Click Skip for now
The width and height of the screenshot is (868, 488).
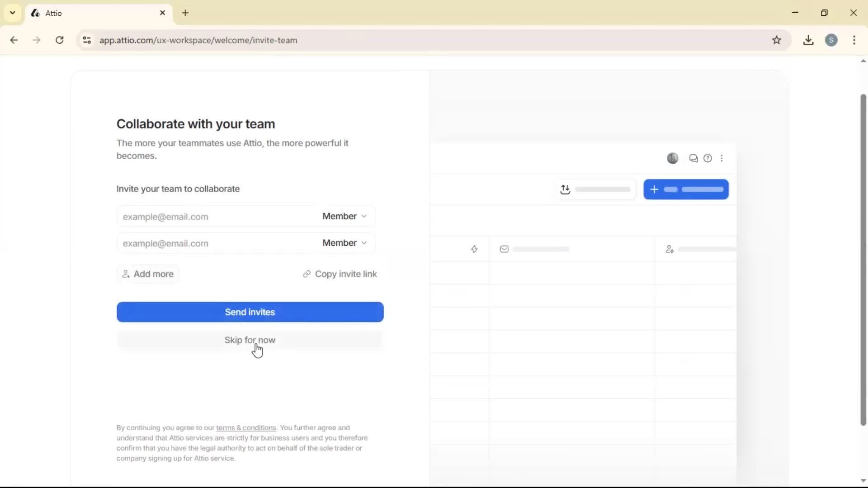point(250,340)
